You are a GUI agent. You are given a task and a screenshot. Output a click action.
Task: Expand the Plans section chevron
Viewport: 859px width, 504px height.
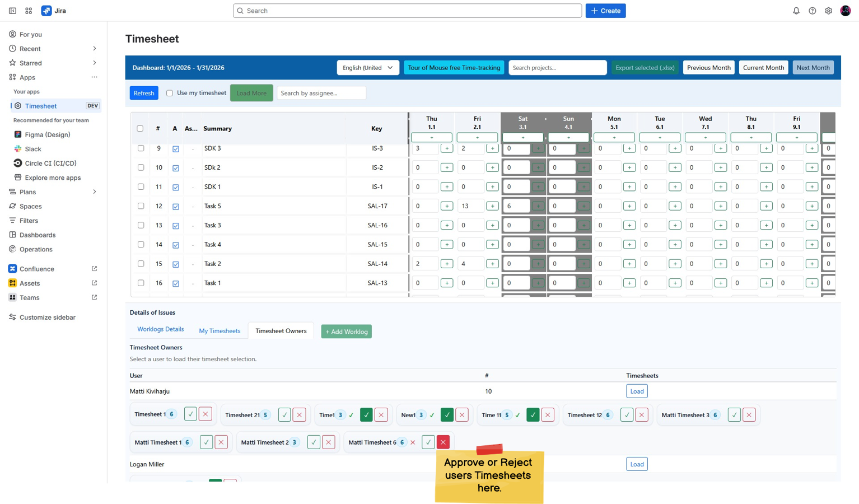point(94,192)
